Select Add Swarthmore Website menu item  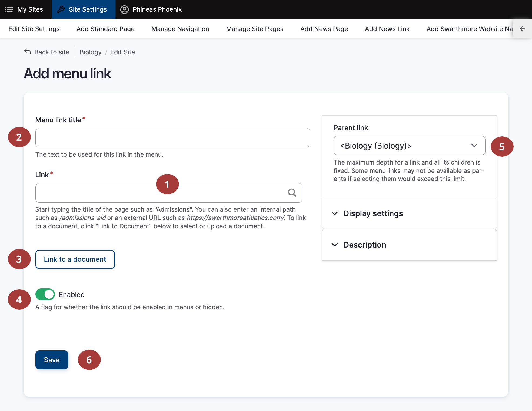tap(470, 29)
